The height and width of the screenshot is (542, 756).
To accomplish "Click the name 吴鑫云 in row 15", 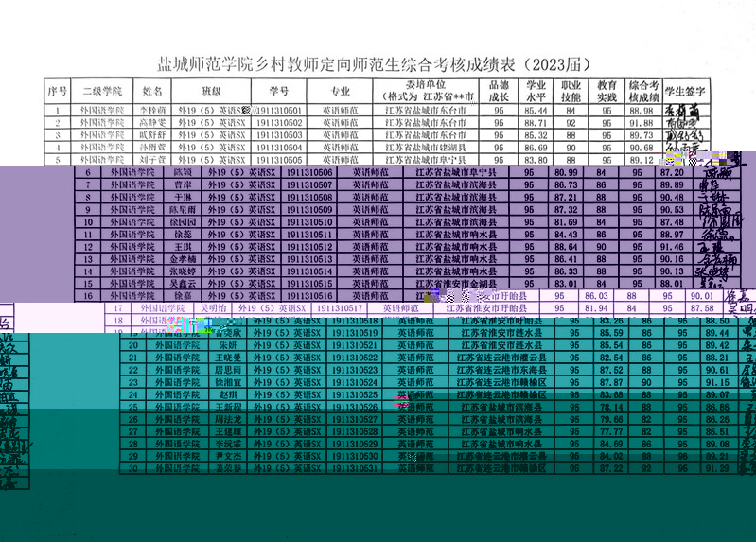I will pyautogui.click(x=183, y=284).
